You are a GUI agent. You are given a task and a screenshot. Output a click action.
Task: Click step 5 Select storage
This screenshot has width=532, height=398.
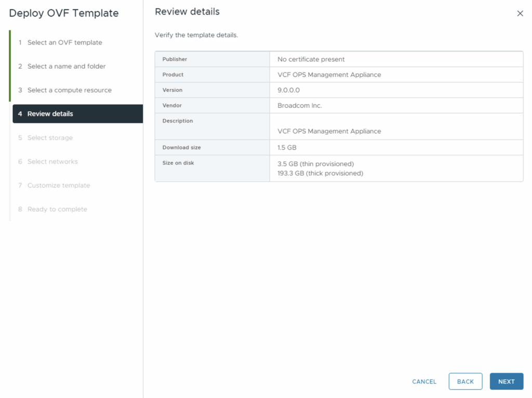50,138
